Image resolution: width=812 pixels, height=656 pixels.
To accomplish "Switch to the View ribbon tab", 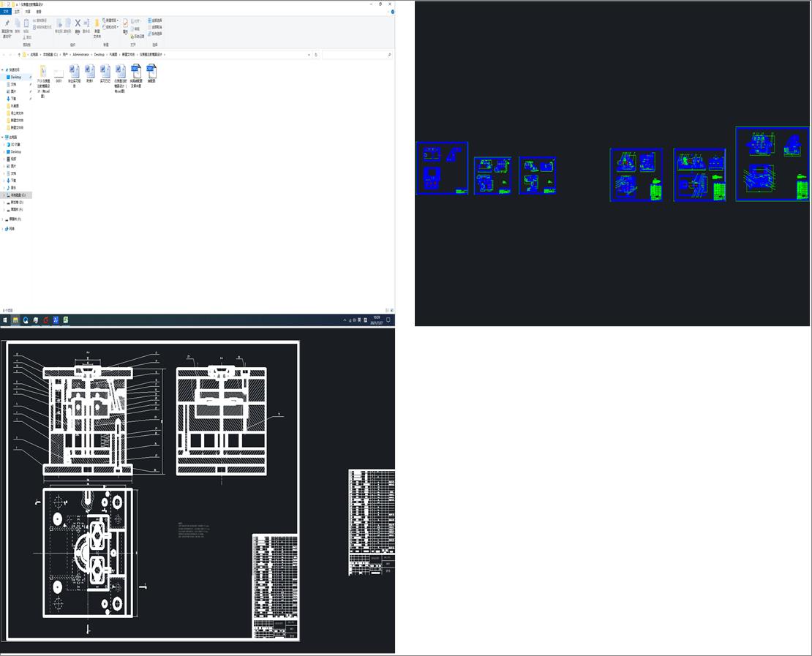I will pyautogui.click(x=39, y=12).
